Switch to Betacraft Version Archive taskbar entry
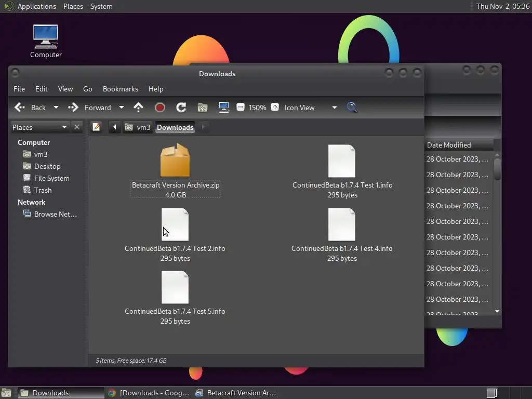The height and width of the screenshot is (399, 532). point(235,393)
